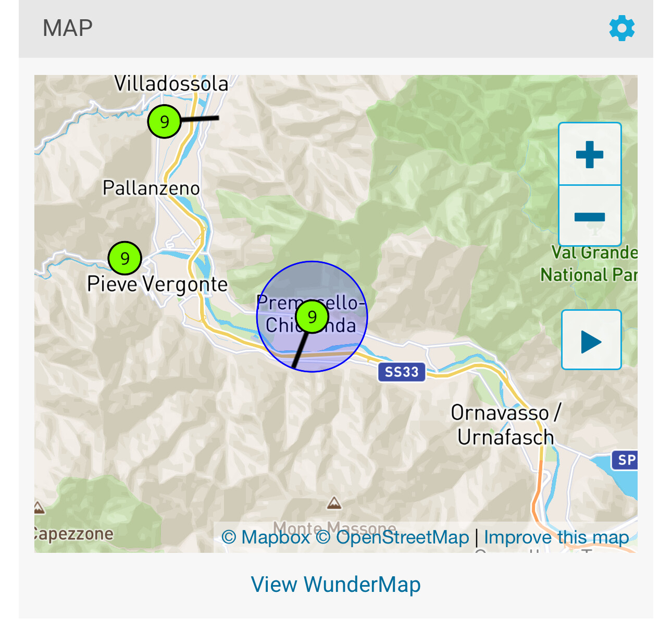Screen dimensions: 672x620
Task: Start map animation with play button
Action: coord(591,340)
